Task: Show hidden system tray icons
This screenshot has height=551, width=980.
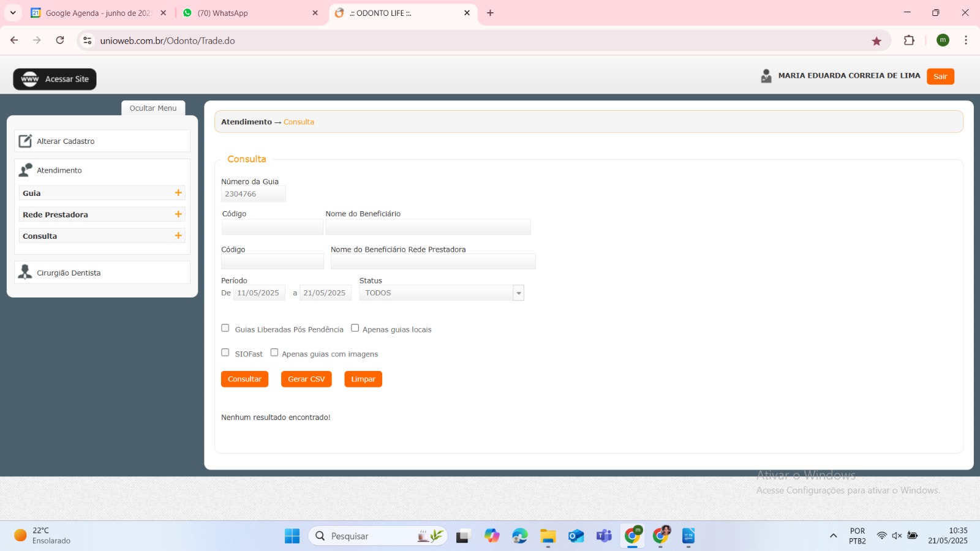Action: (833, 536)
